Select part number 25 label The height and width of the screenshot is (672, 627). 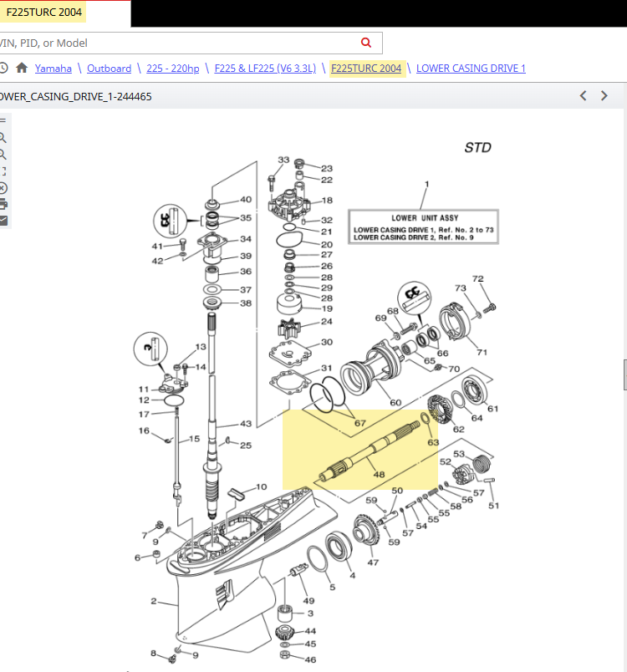tap(246, 445)
